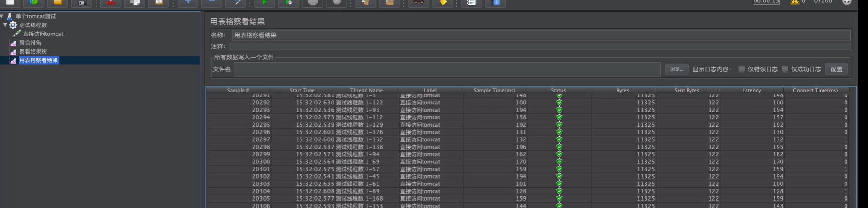Click thread name 测试线程数 1-122 cell
Screen dimensions: 868x208
click(367, 103)
